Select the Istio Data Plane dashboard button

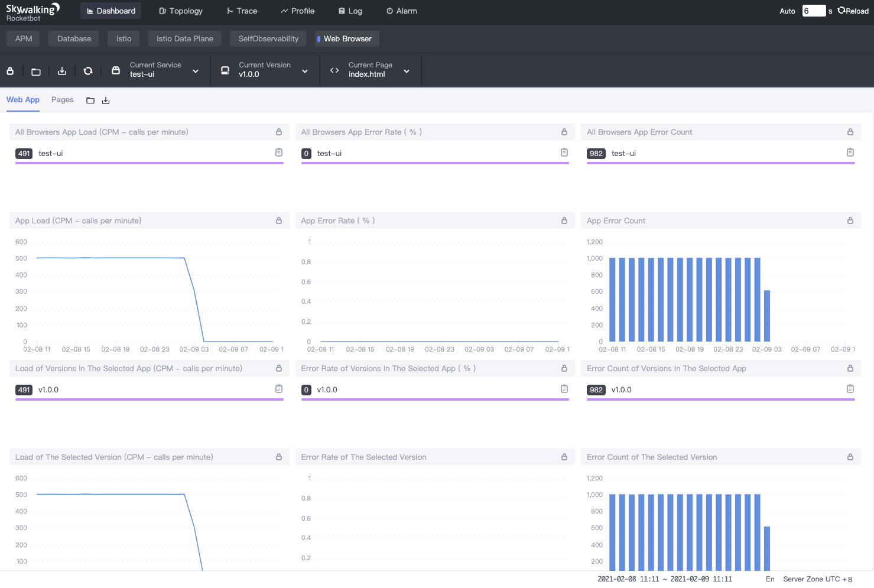[184, 39]
